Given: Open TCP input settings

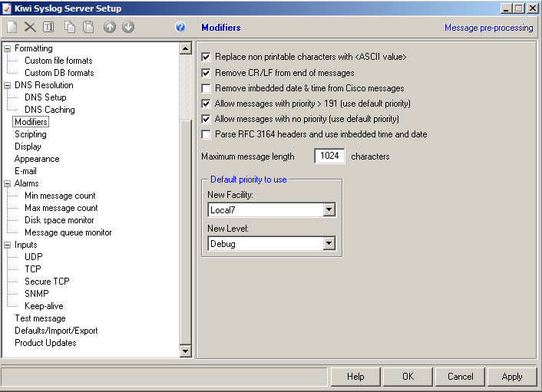Looking at the screenshot, I should tap(33, 269).
